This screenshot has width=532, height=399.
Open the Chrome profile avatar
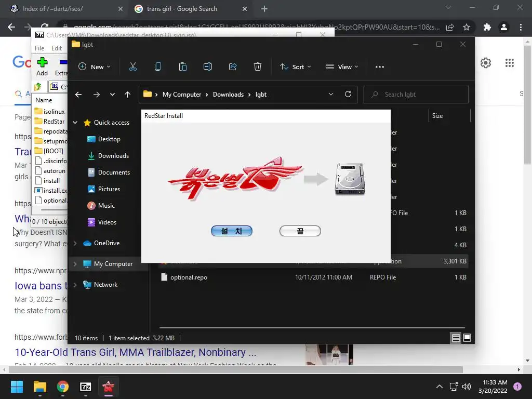click(x=504, y=27)
